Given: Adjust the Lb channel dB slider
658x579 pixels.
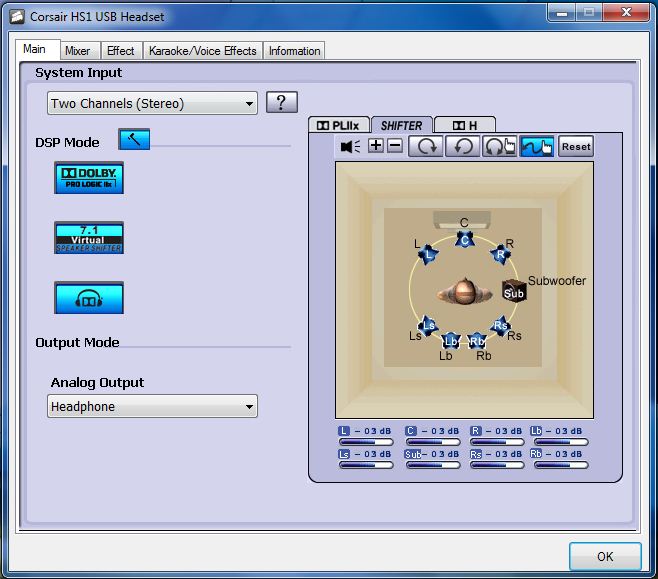Looking at the screenshot, I should coord(561,442).
